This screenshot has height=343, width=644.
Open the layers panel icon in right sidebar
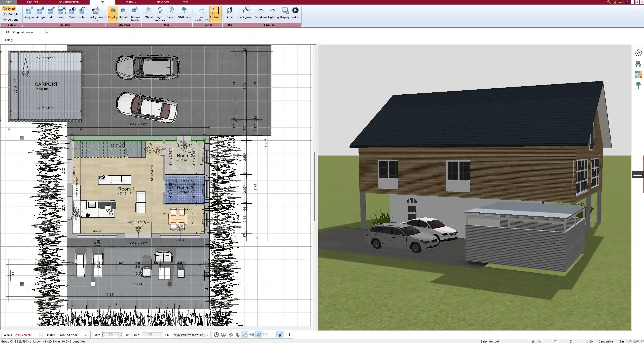point(638,53)
